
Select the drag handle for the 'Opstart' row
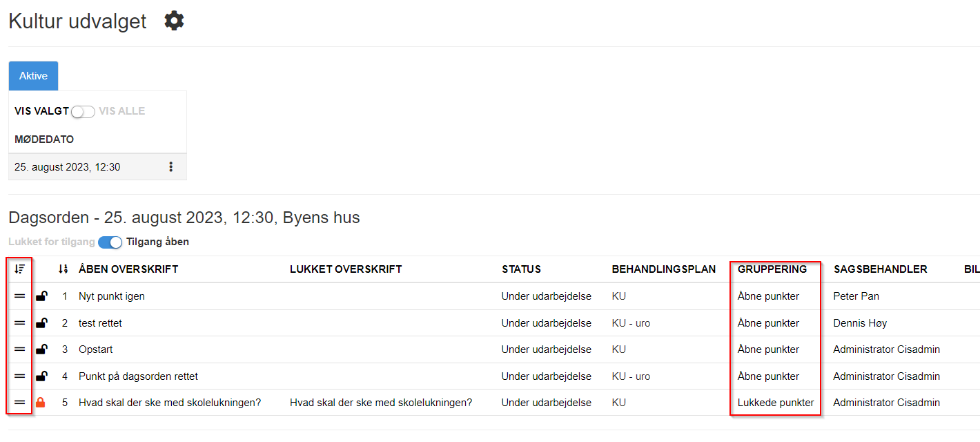click(19, 349)
